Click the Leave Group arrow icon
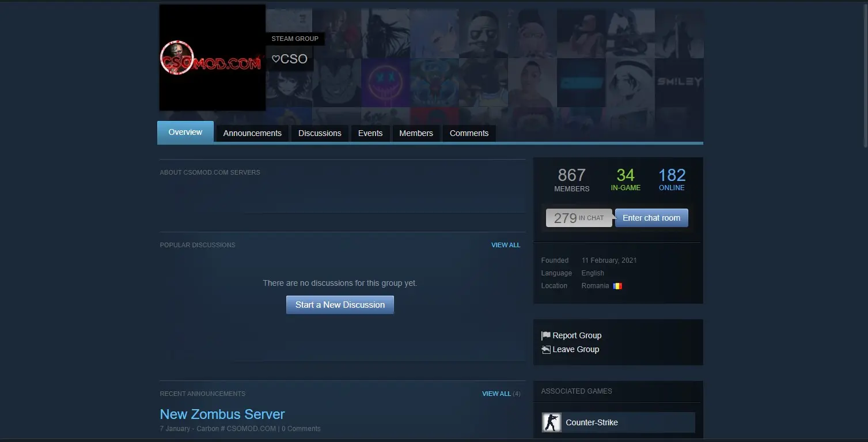The image size is (868, 442). click(546, 349)
